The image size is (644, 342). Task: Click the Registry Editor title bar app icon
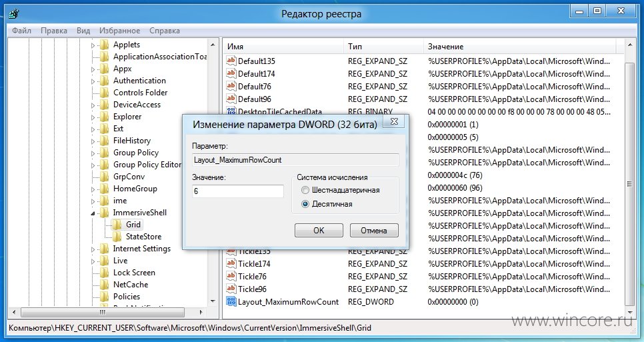pyautogui.click(x=14, y=13)
